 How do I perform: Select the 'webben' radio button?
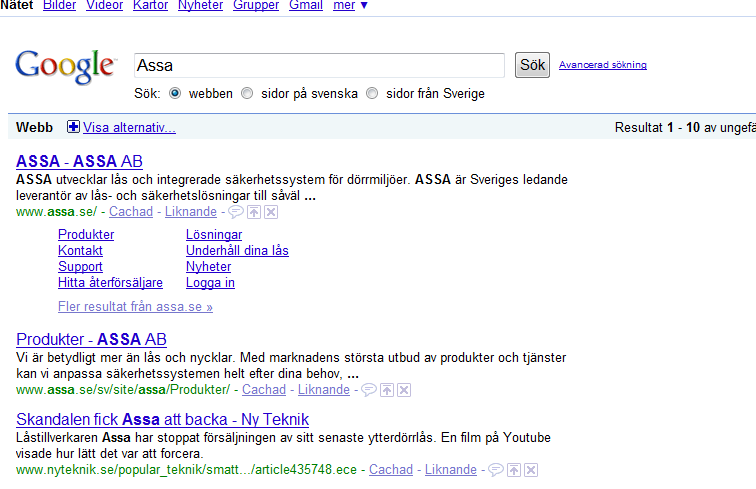pos(175,93)
